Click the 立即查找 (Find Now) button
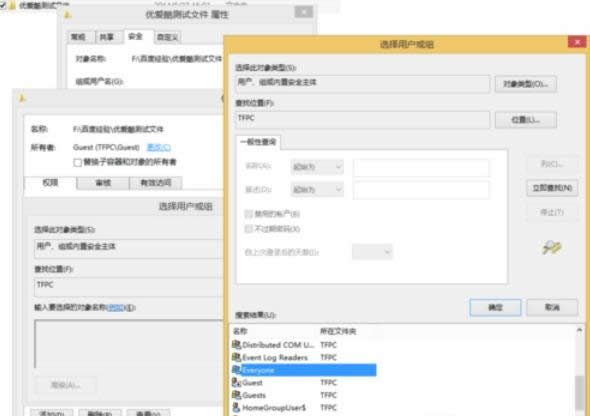Viewport: 590px width, 416px height. pyautogui.click(x=552, y=188)
